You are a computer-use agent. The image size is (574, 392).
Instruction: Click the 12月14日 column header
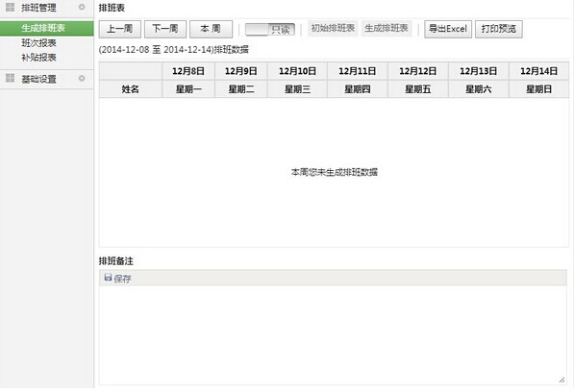pyautogui.click(x=538, y=71)
